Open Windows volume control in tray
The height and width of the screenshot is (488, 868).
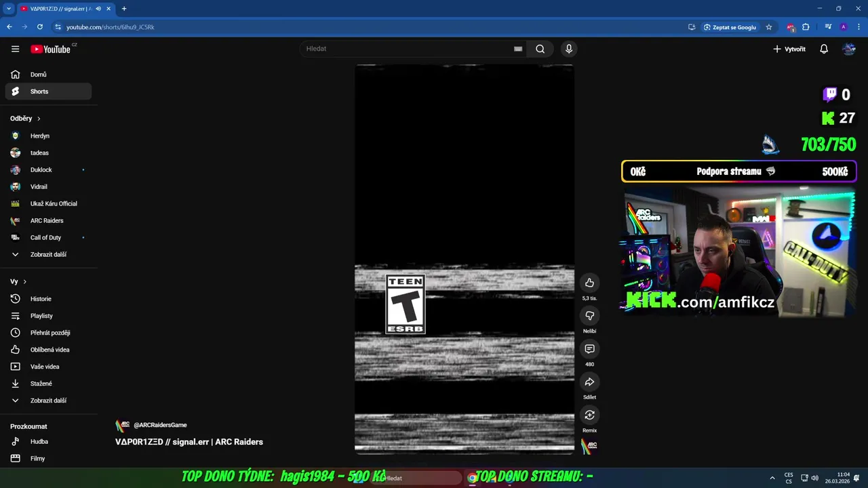[x=814, y=478]
